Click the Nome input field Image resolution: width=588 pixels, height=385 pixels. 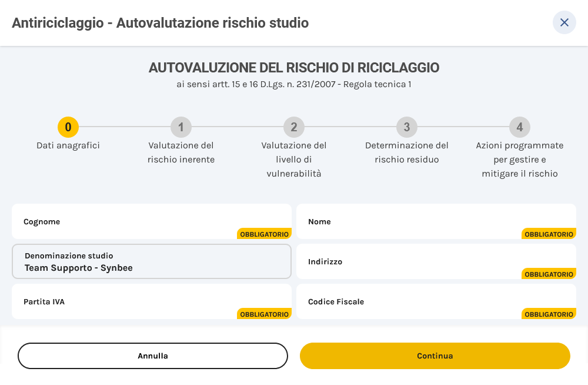tap(436, 221)
